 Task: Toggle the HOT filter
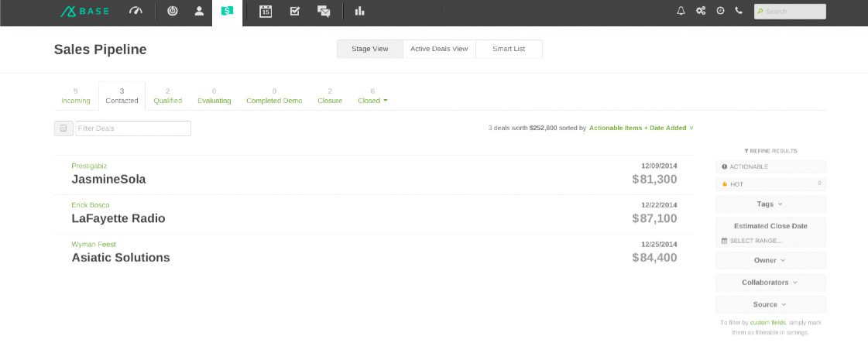(x=770, y=184)
